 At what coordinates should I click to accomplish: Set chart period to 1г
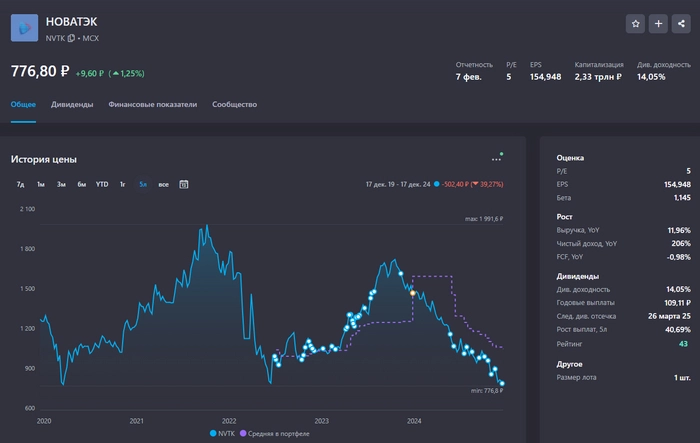(122, 184)
